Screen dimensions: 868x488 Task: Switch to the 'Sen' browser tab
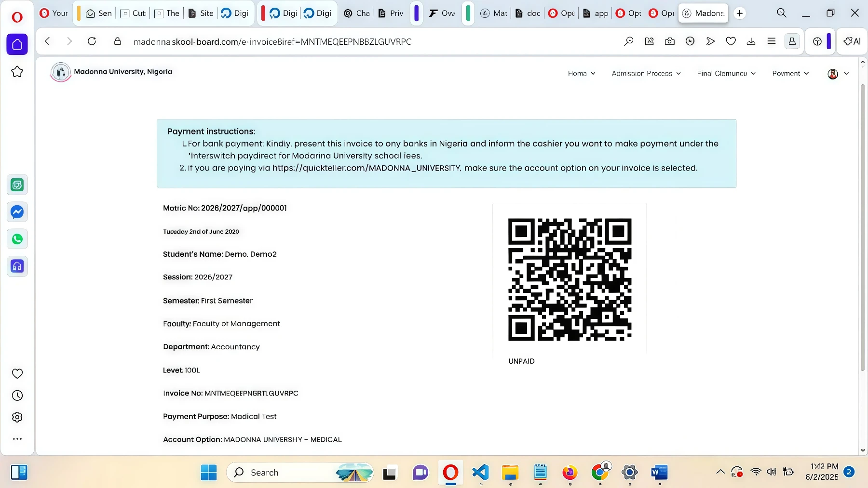pyautogui.click(x=99, y=13)
